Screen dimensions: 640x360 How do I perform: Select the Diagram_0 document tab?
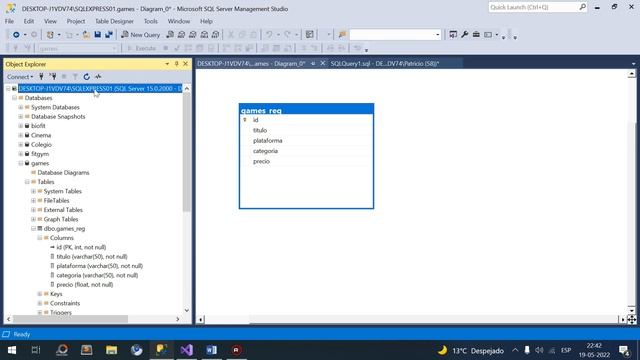[251, 64]
